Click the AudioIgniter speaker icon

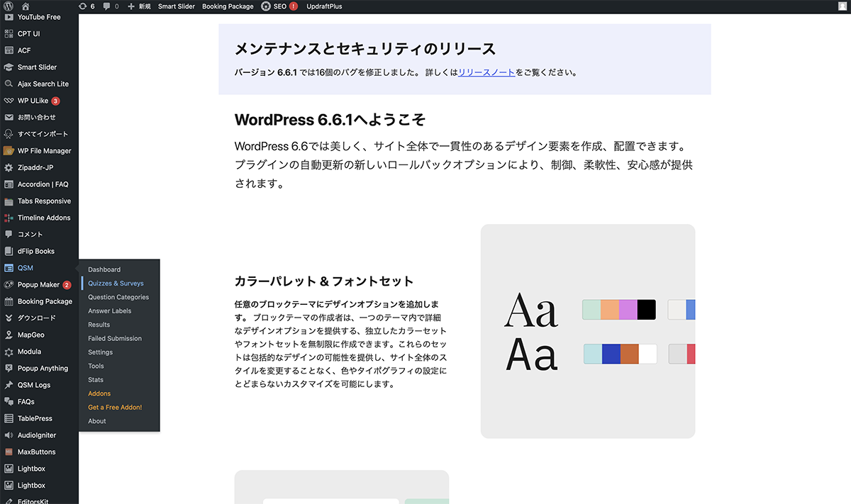9,435
